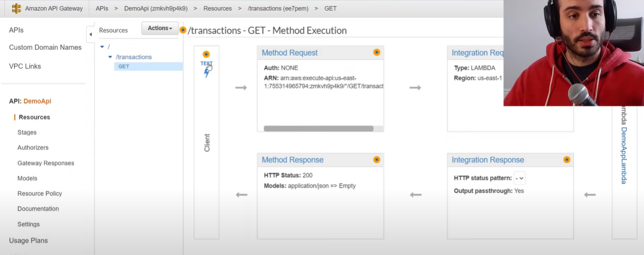
Task: Open Documentation section
Action: point(38,209)
